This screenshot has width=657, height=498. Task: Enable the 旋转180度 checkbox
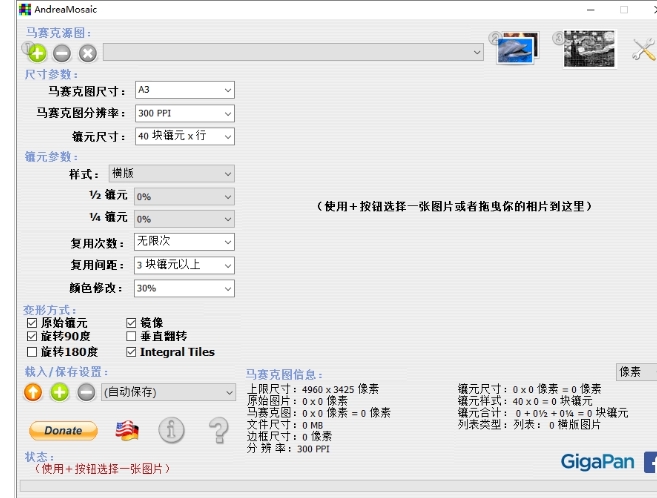point(32,352)
